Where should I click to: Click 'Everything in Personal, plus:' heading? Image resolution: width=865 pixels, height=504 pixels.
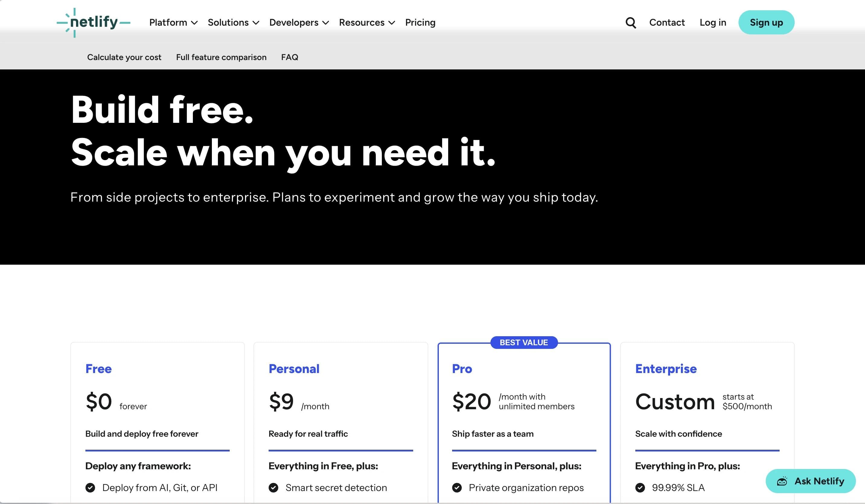point(517,466)
